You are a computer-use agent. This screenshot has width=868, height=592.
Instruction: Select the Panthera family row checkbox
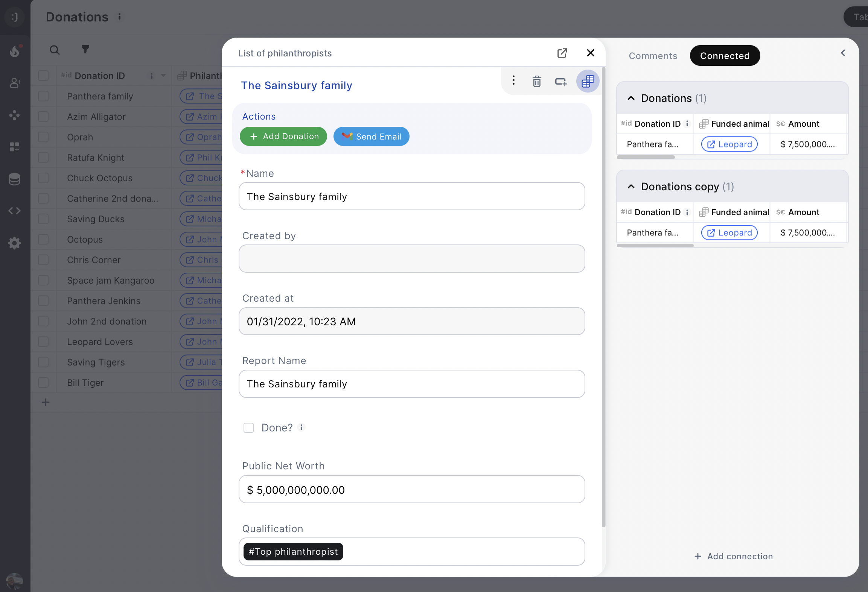click(x=44, y=96)
